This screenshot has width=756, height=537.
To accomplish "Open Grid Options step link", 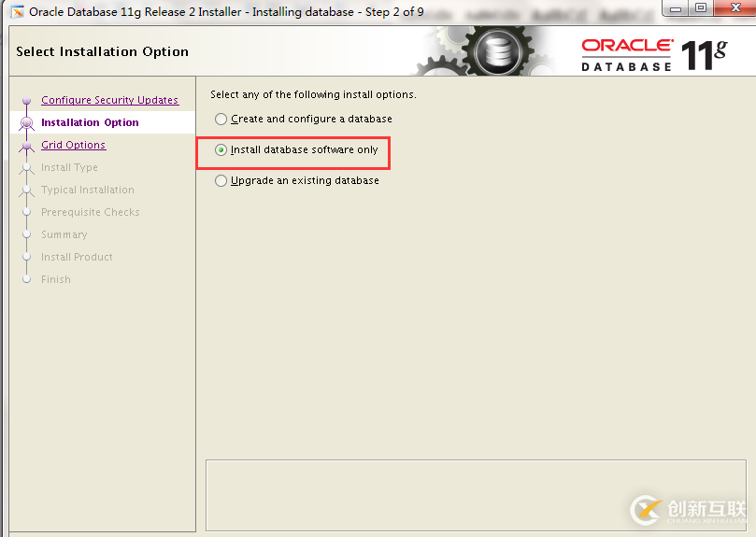I will (73, 145).
